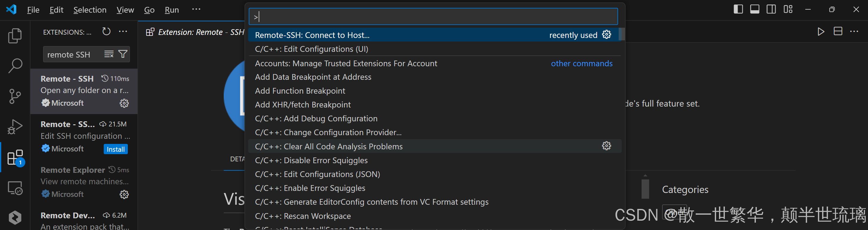Image resolution: width=868 pixels, height=230 pixels.
Task: Toggle secondary side bar layout
Action: point(771,9)
